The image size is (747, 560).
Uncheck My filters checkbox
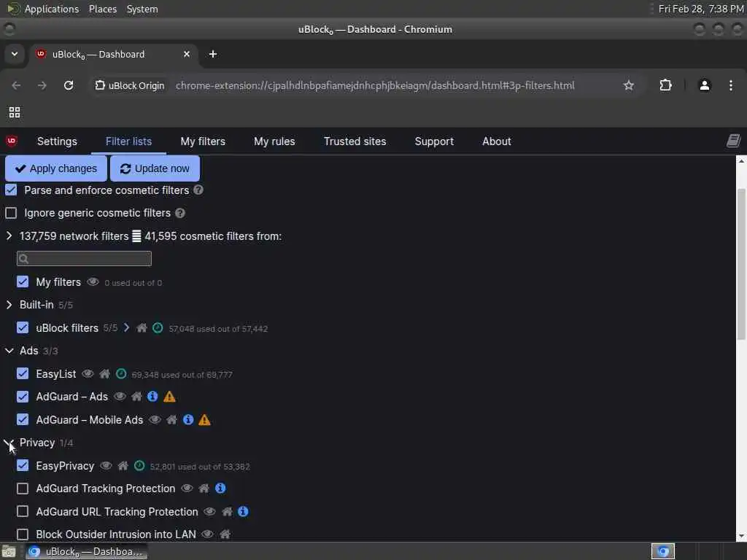pos(23,281)
